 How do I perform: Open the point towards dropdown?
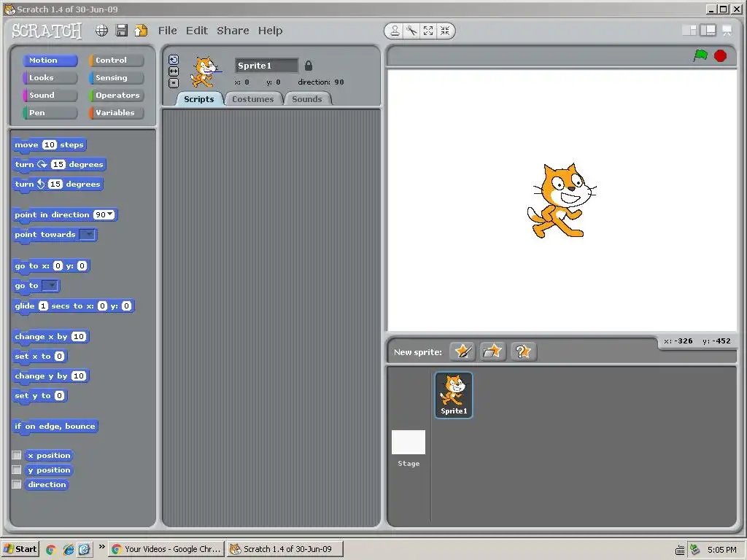click(x=88, y=234)
